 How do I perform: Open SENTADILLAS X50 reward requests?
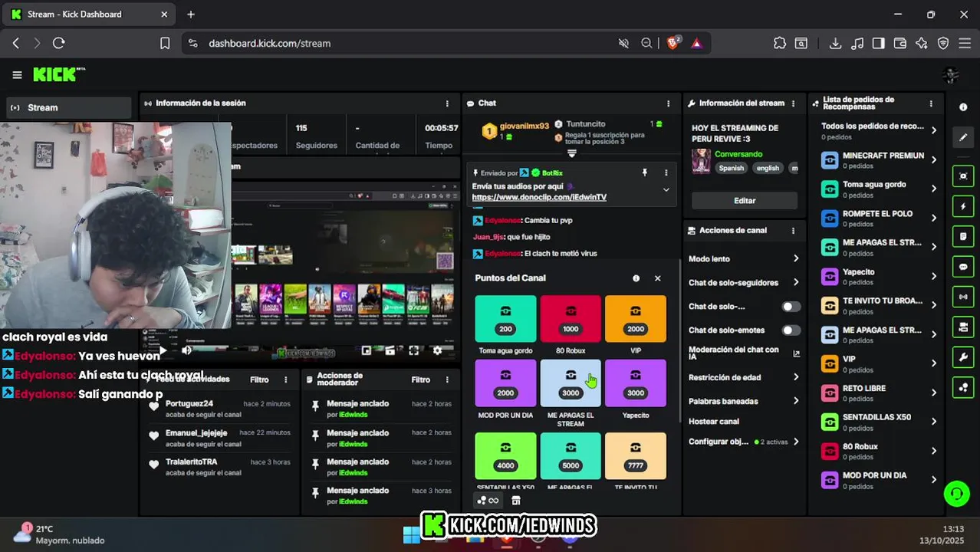[x=879, y=422]
